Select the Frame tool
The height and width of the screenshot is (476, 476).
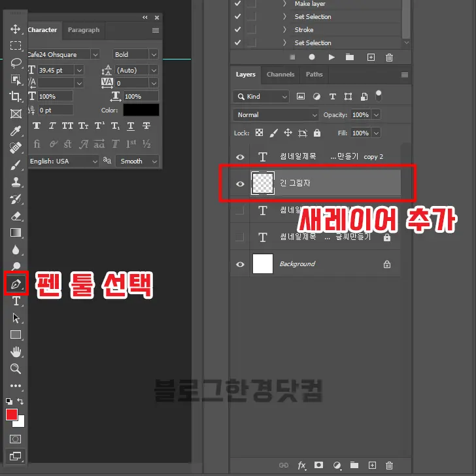point(16,114)
